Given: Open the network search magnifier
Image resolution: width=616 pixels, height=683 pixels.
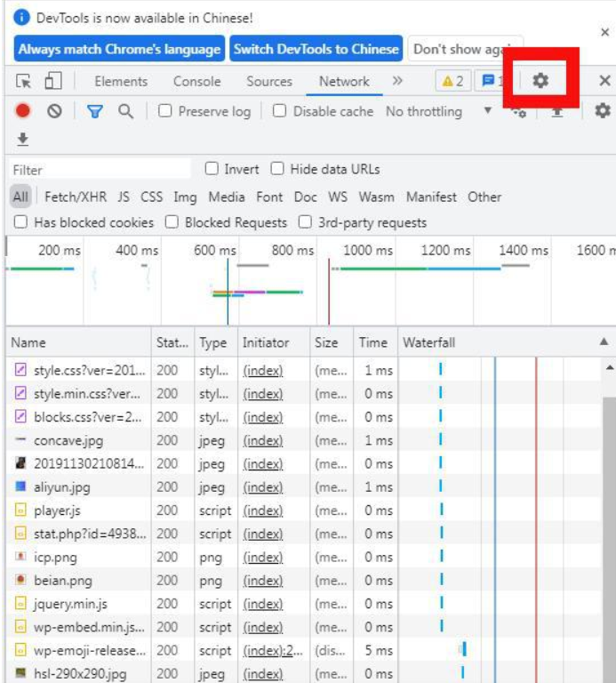Looking at the screenshot, I should (x=125, y=111).
